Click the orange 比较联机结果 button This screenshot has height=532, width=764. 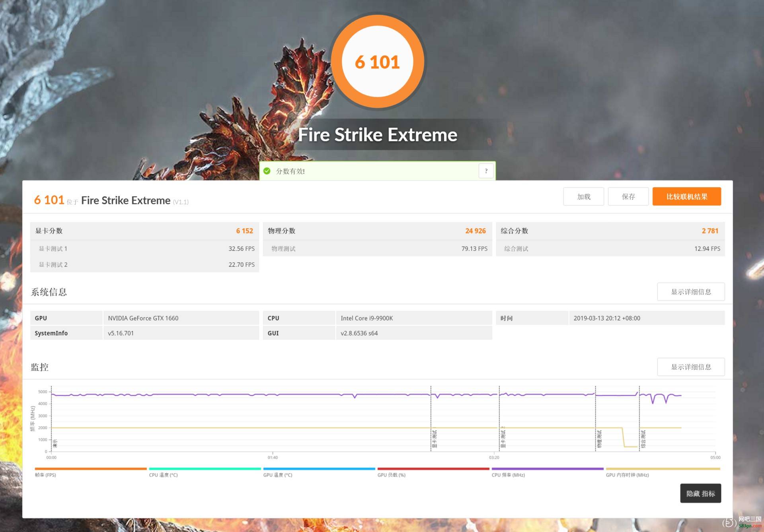pos(686,196)
